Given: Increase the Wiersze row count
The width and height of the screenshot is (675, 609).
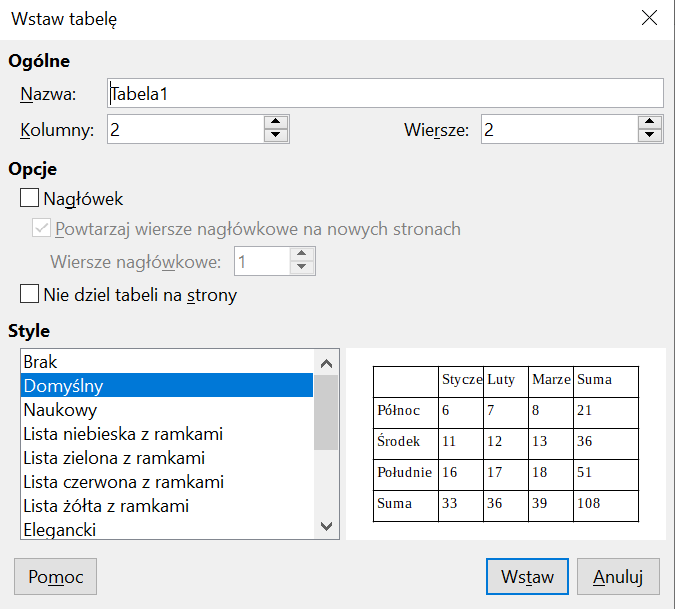Looking at the screenshot, I should (x=650, y=123).
